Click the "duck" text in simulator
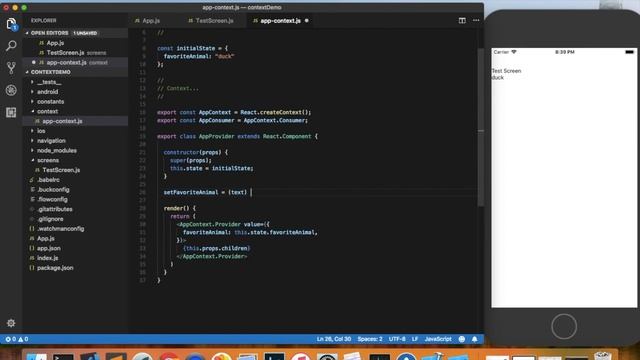This screenshot has width=640, height=360. click(498, 78)
